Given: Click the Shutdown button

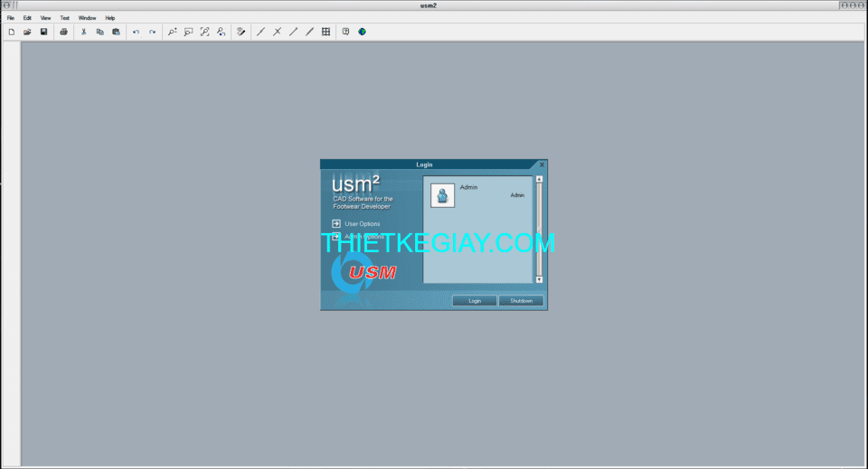Looking at the screenshot, I should pos(521,301).
